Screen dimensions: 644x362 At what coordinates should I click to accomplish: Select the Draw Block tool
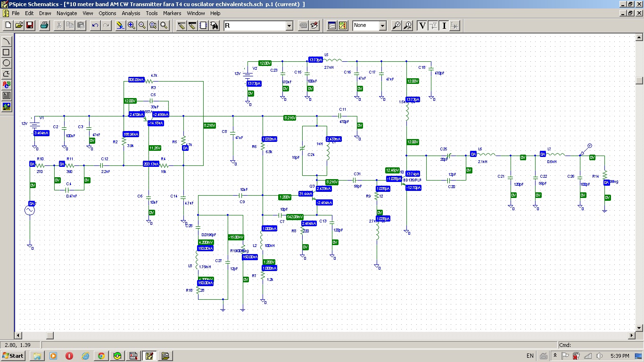click(x=203, y=25)
